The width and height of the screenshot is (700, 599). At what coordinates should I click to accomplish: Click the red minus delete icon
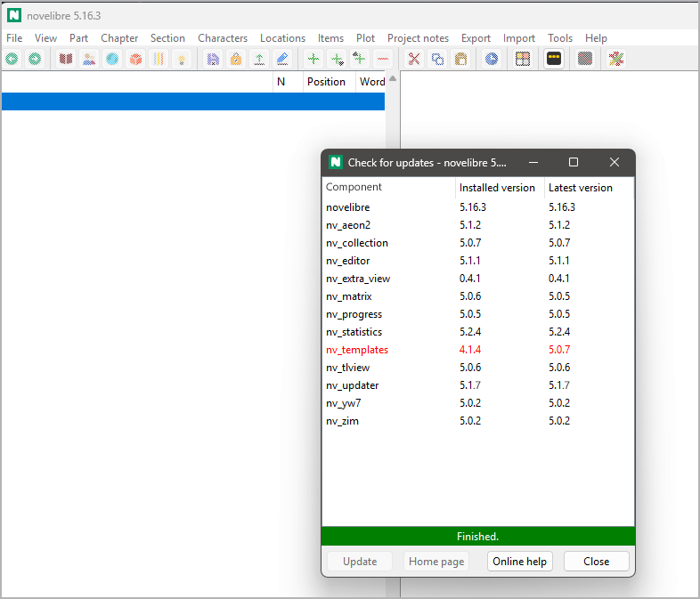[x=383, y=59]
